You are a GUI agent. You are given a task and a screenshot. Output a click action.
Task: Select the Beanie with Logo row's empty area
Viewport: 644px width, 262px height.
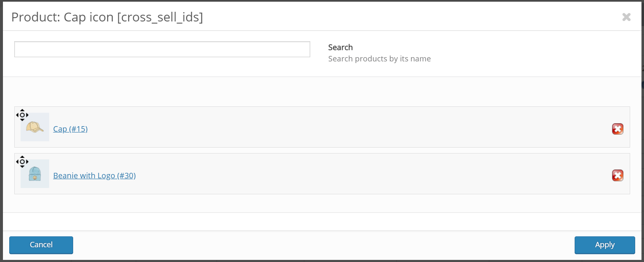point(336,174)
